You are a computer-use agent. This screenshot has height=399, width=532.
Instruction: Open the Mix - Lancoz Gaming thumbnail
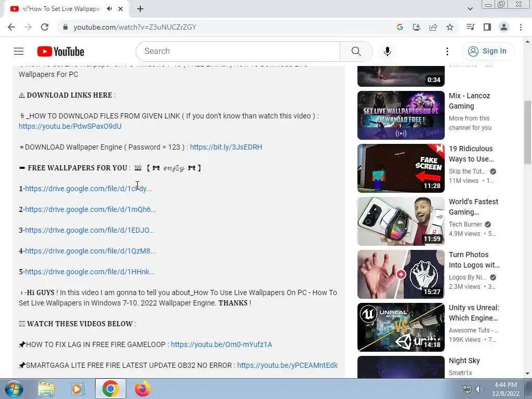(x=401, y=115)
